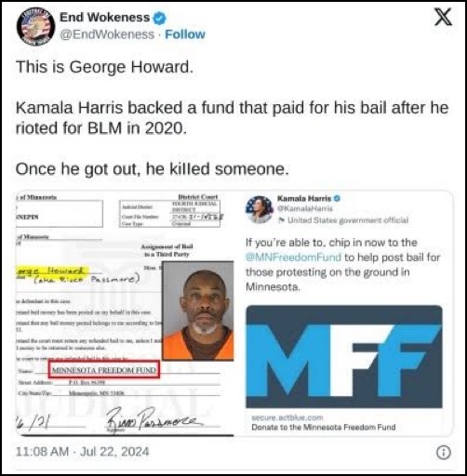Click the government official flag icon
The height and width of the screenshot is (476, 467).
pos(282,220)
